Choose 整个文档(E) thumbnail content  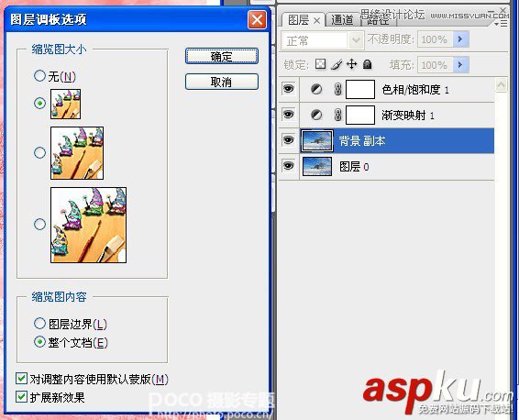(39, 341)
